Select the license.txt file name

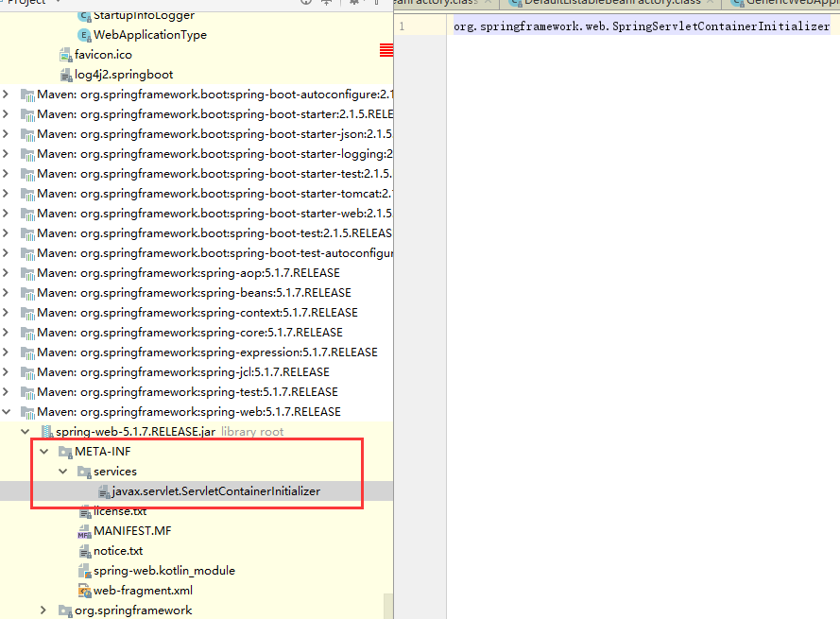(x=120, y=510)
